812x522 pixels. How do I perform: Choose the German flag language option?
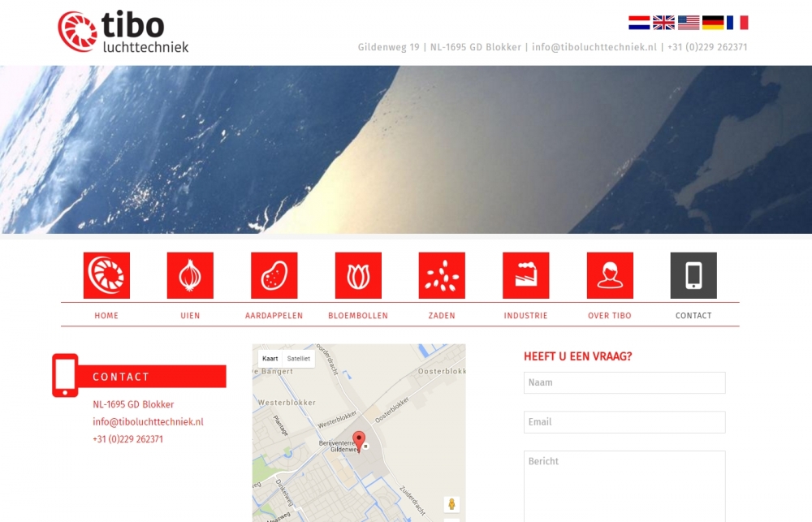point(713,22)
